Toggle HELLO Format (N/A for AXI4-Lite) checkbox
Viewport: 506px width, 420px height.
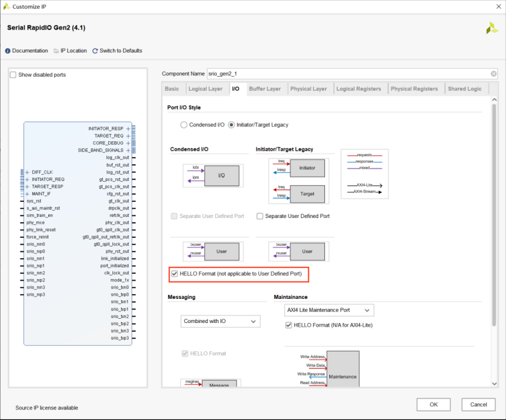pos(289,325)
